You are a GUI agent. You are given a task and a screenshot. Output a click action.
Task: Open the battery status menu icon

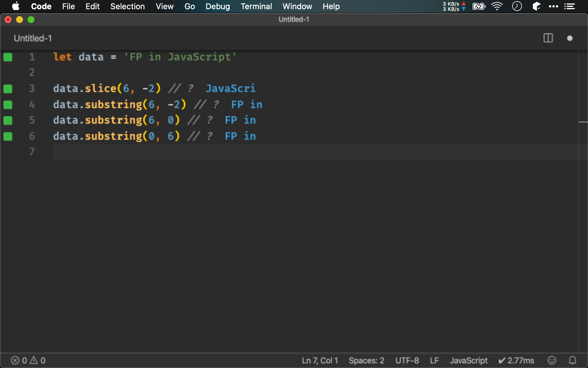479,6
